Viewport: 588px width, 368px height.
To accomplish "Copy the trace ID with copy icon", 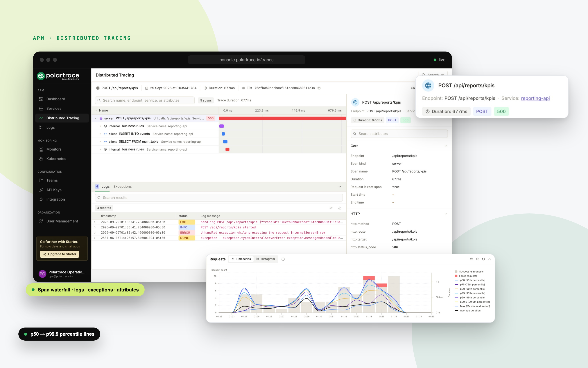I will coord(319,88).
